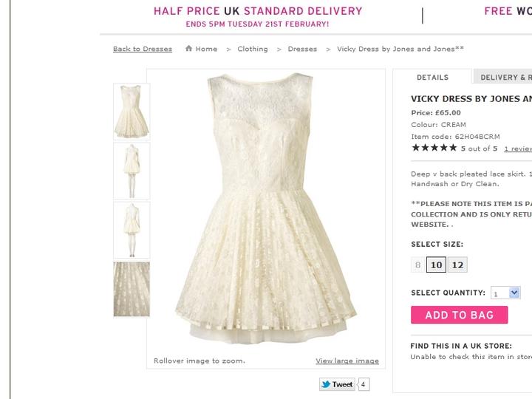
Task: Click the Home icon in breadcrumb
Action: tap(189, 49)
